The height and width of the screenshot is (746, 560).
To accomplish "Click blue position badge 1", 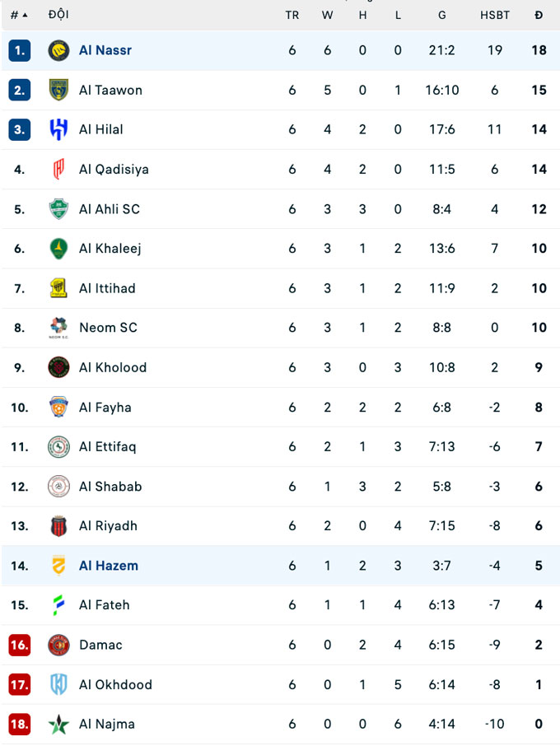I will [x=20, y=50].
